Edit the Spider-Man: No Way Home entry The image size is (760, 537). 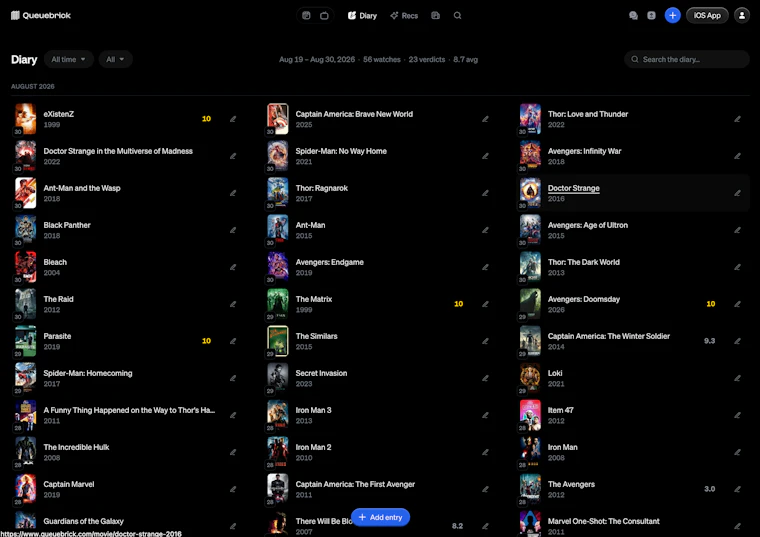click(x=485, y=156)
